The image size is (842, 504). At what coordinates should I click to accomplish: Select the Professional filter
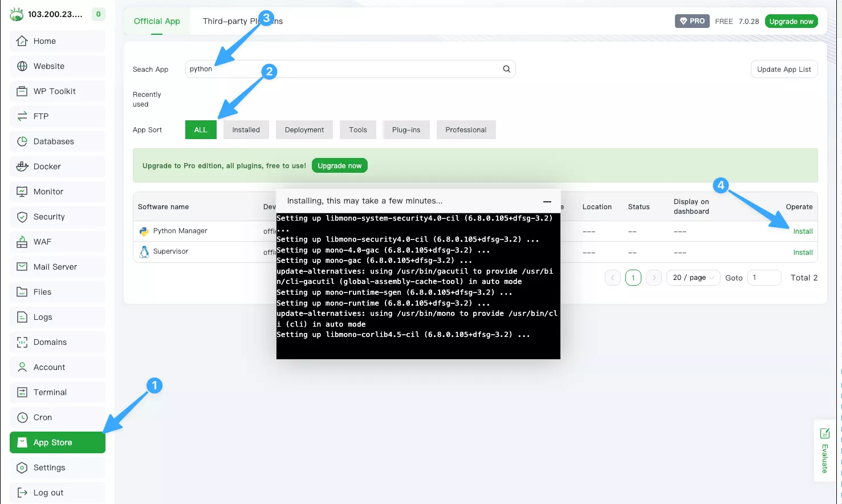click(x=466, y=129)
